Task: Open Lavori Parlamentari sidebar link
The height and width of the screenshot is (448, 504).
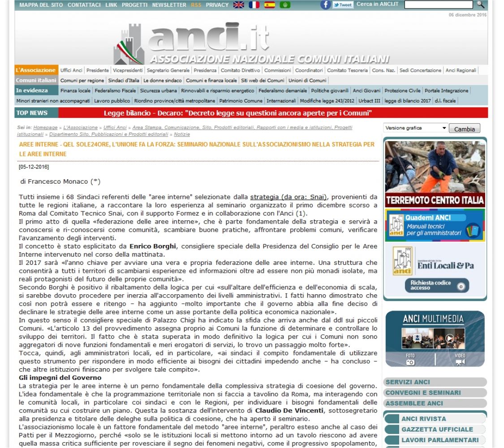Action: (435, 440)
